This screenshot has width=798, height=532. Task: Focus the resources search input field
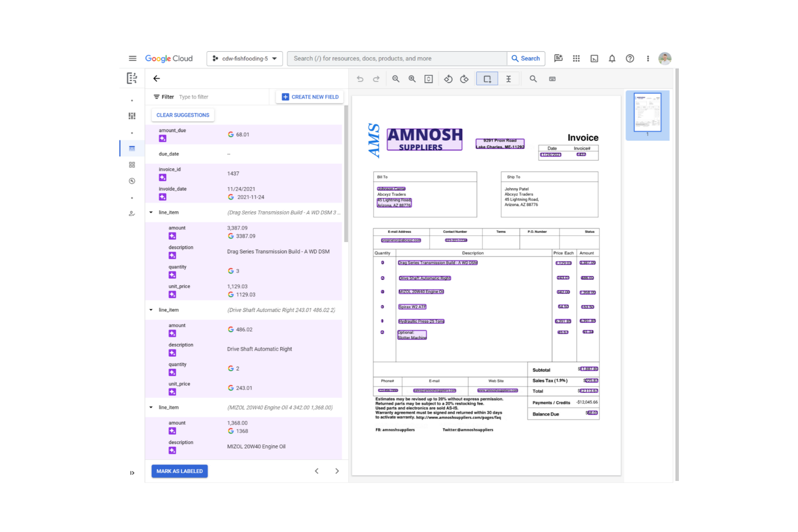coord(397,58)
